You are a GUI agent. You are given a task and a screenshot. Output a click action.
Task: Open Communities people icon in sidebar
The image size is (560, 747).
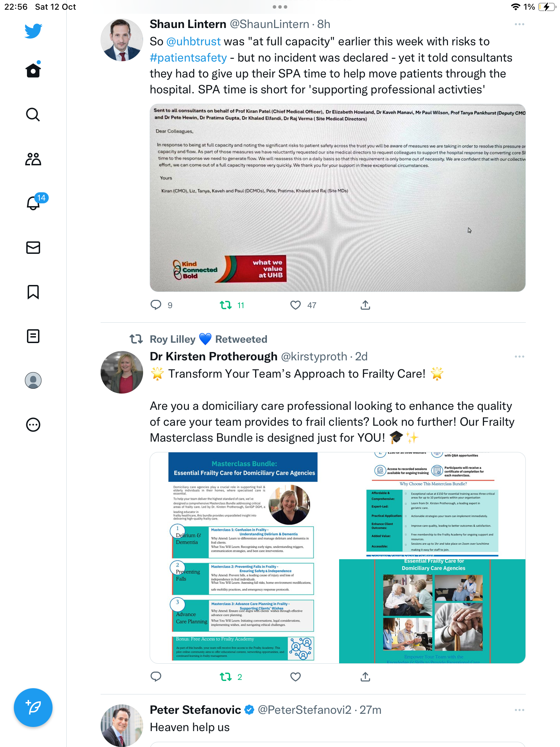[x=33, y=159]
